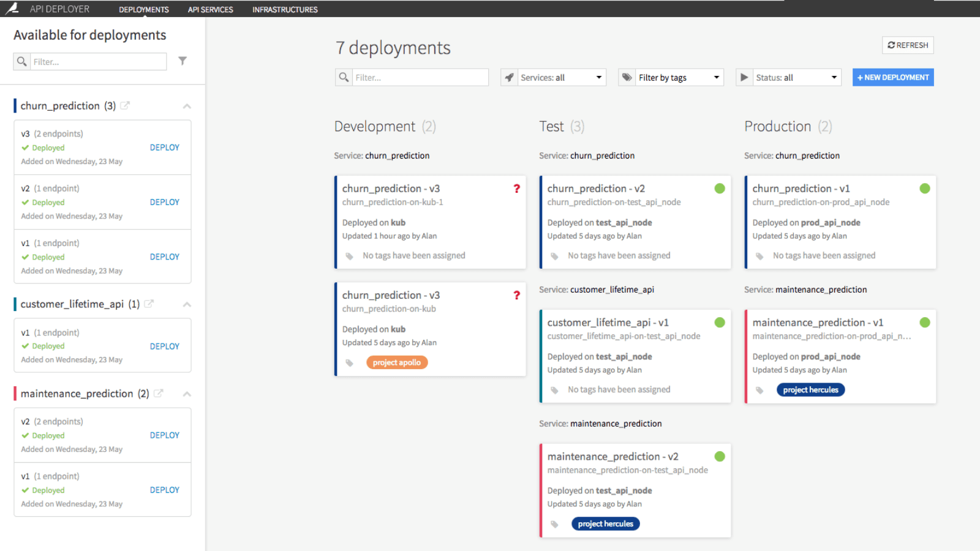Click the Dataiku bird logo icon

(x=12, y=9)
